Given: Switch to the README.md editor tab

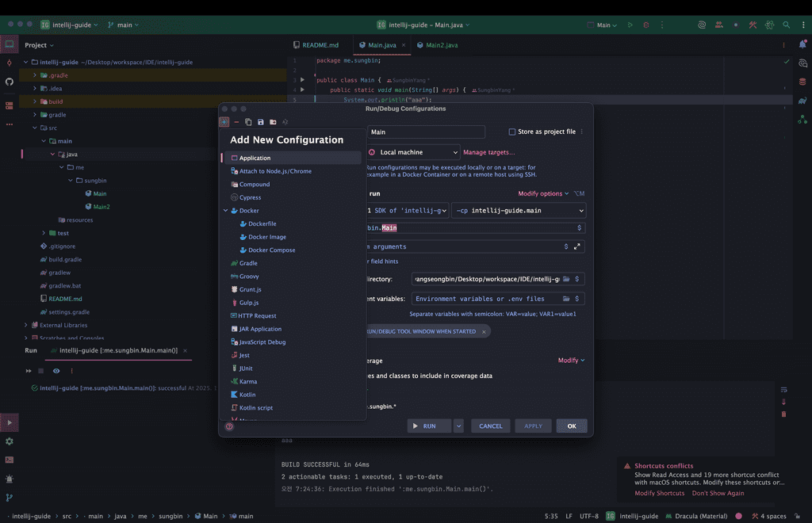Looking at the screenshot, I should pyautogui.click(x=317, y=45).
